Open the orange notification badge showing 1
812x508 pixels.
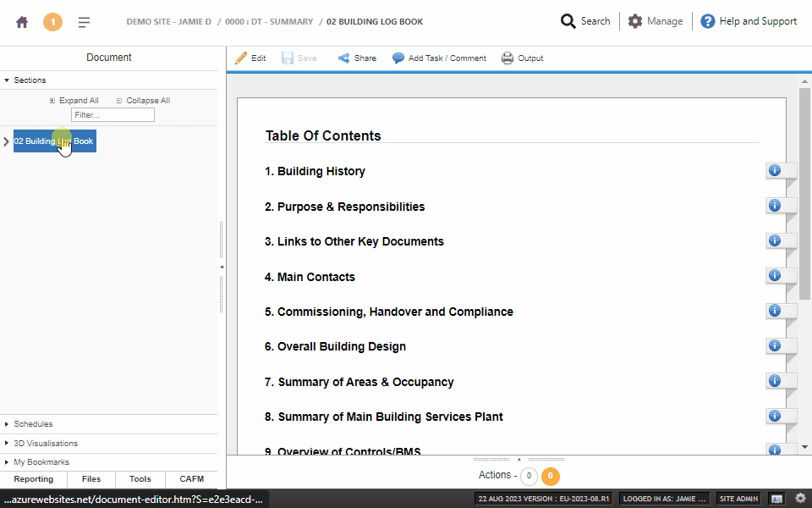click(52, 22)
